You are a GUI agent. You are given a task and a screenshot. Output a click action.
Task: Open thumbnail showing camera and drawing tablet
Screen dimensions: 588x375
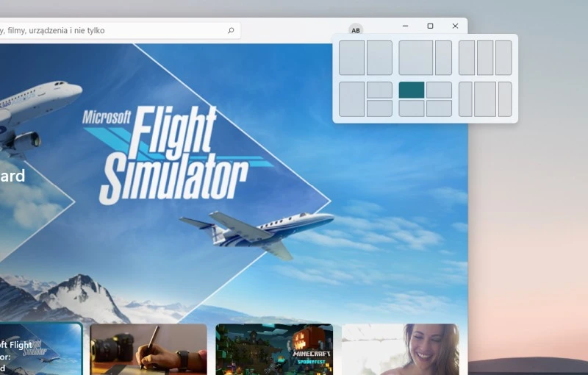coord(148,349)
